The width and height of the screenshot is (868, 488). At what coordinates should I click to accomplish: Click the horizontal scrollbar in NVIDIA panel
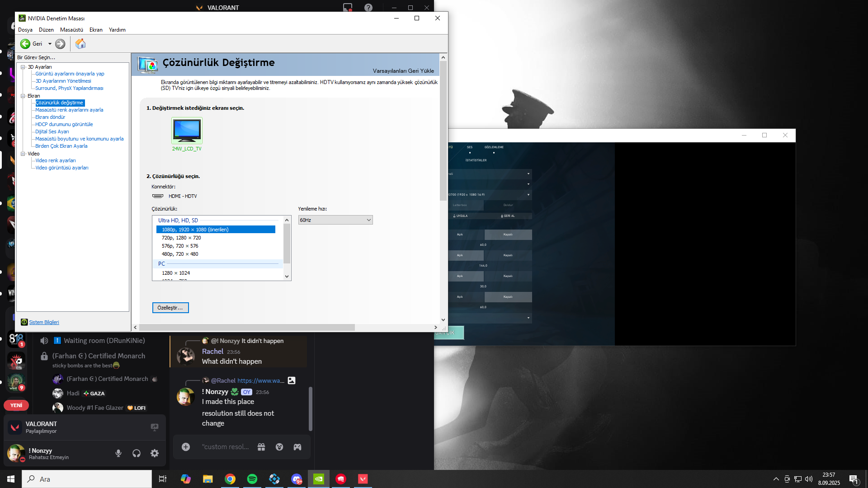tap(247, 327)
